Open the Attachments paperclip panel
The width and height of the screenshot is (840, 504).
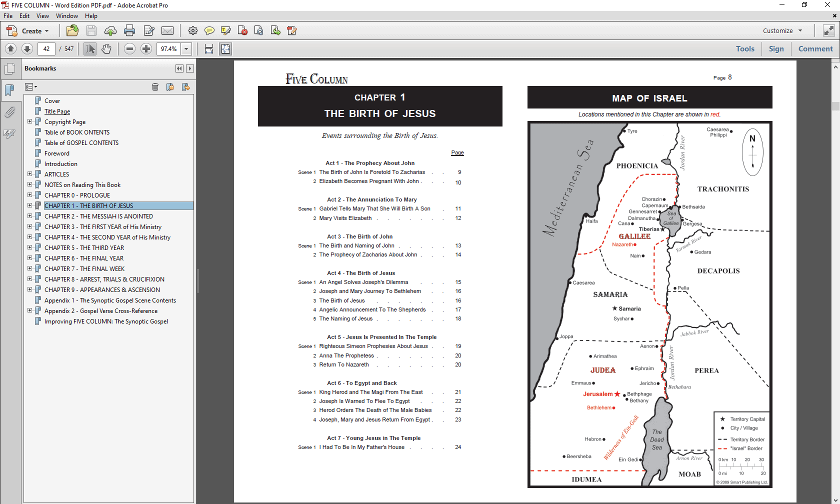pos(9,112)
